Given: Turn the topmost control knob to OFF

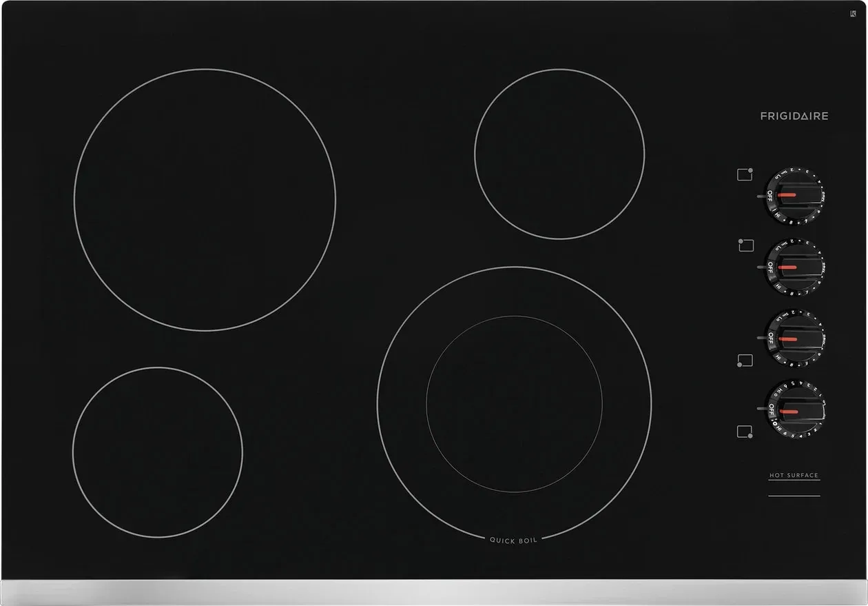Looking at the screenshot, I should tap(770, 195).
